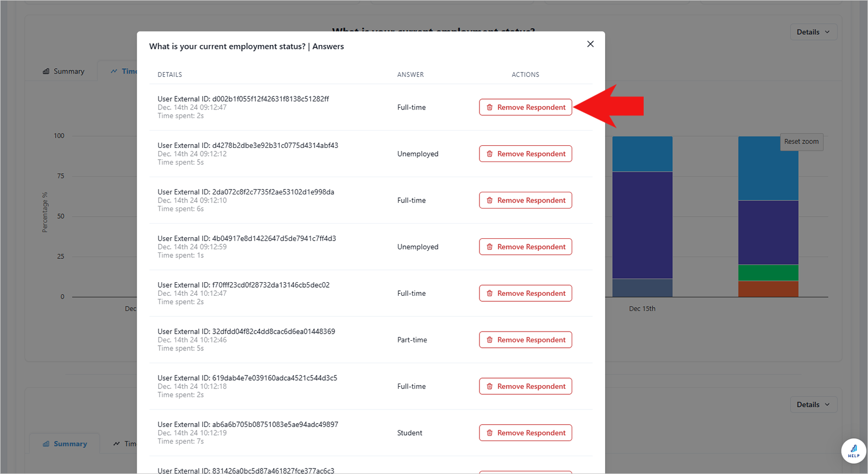Remove respondent f70fff23cd0f28732da13146cb5dec02
The image size is (868, 474).
[526, 293]
